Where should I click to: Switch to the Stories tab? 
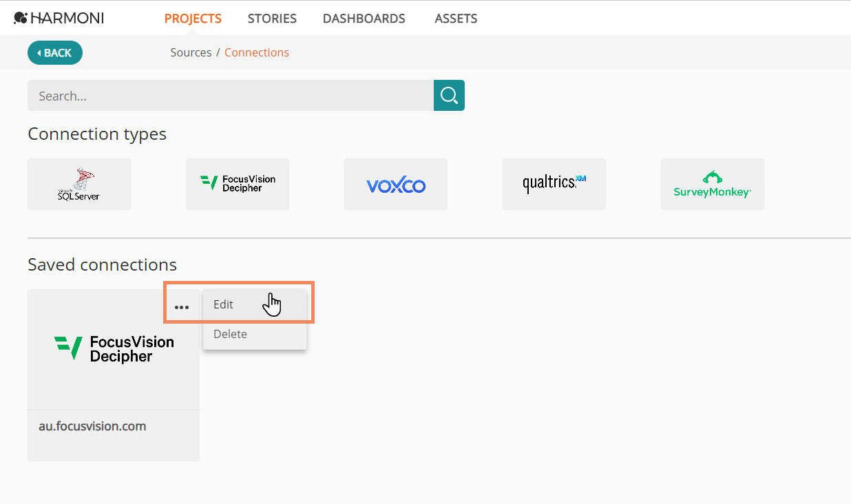272,19
